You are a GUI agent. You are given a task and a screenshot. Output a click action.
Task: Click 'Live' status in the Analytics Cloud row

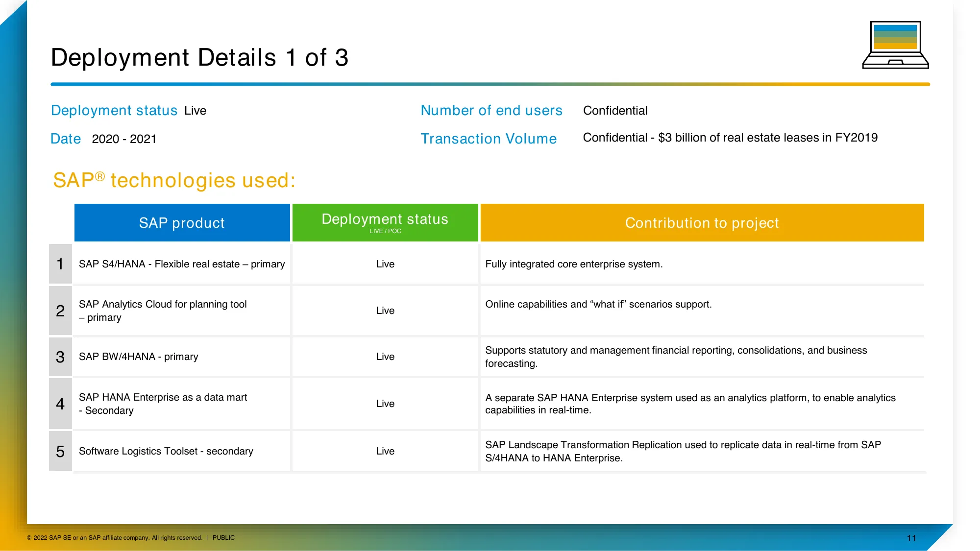click(x=385, y=311)
